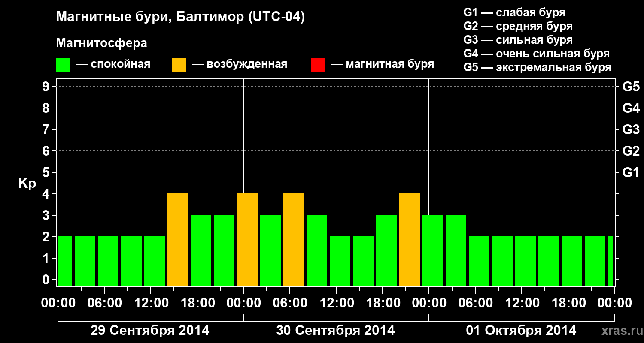Click the 18:00 tick label for 29 Сентября
The width and height of the screenshot is (644, 343).
click(x=197, y=303)
